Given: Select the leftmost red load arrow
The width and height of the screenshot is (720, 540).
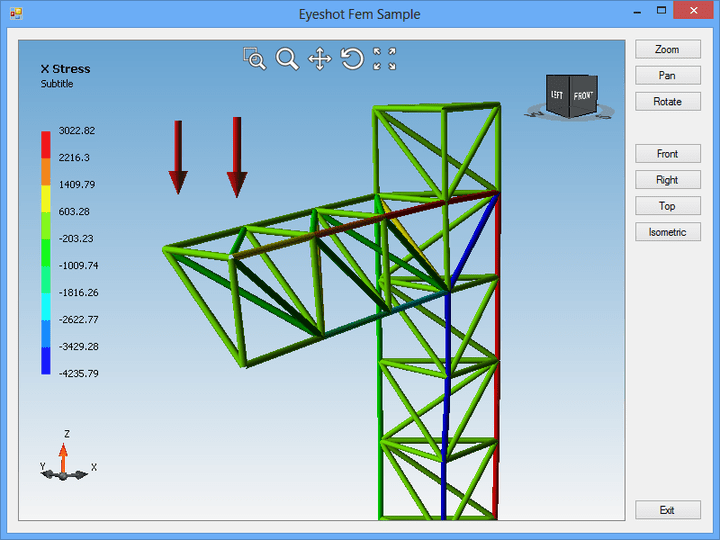Looking at the screenshot, I should coord(177,157).
